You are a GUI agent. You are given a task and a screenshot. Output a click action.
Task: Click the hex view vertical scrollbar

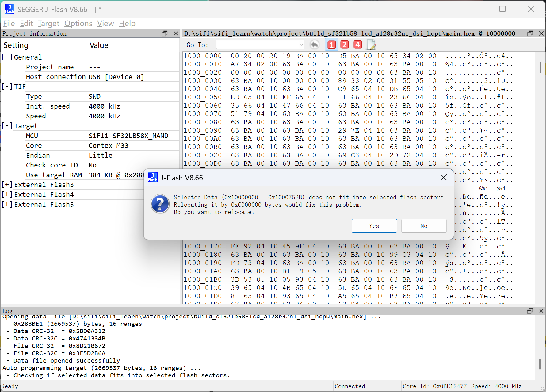540,67
